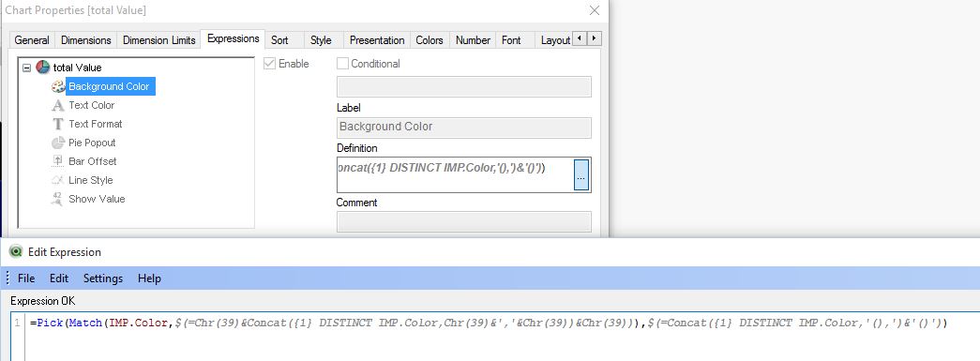Click the Label field showing Background Color
Viewport: 980px width, 361px height.
pos(464,128)
